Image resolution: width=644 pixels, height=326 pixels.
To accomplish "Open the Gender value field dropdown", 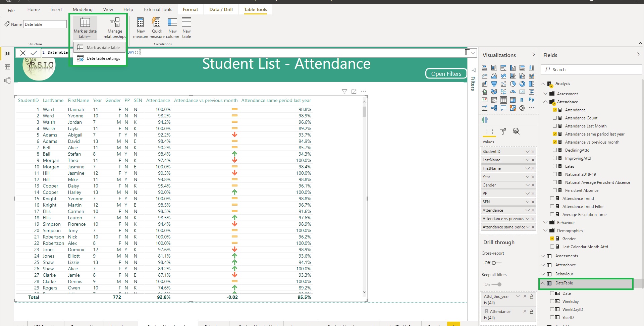I will pyautogui.click(x=528, y=185).
